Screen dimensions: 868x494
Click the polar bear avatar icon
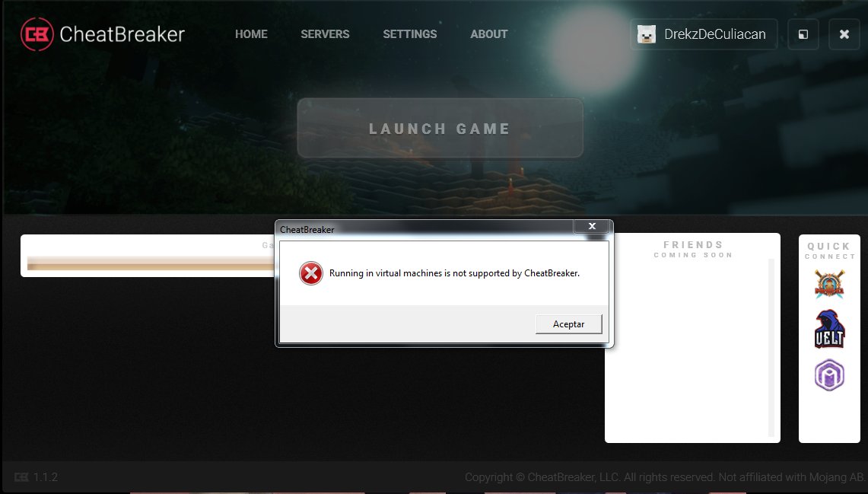(x=646, y=34)
